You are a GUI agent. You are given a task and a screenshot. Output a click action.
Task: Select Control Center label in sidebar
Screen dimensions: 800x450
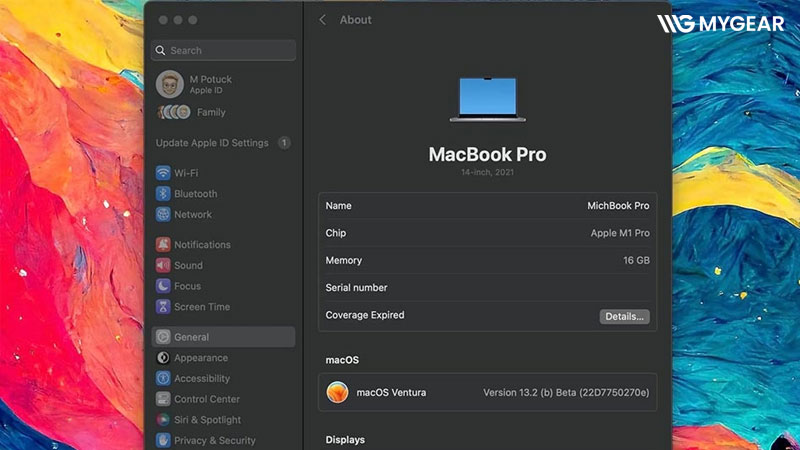tap(207, 399)
